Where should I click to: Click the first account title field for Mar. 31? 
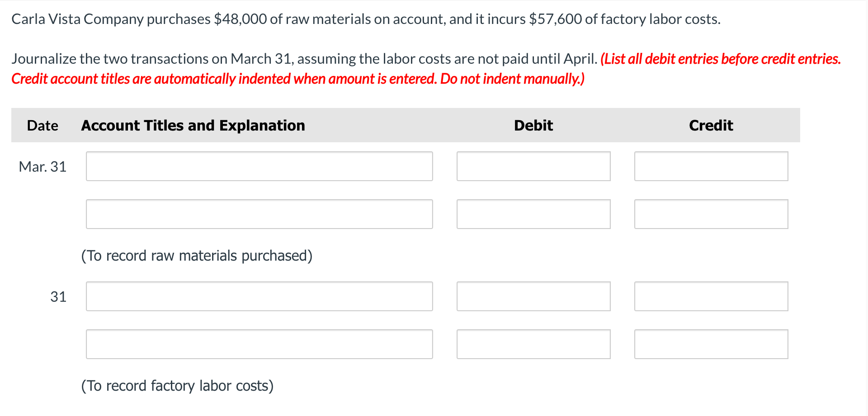point(259,166)
